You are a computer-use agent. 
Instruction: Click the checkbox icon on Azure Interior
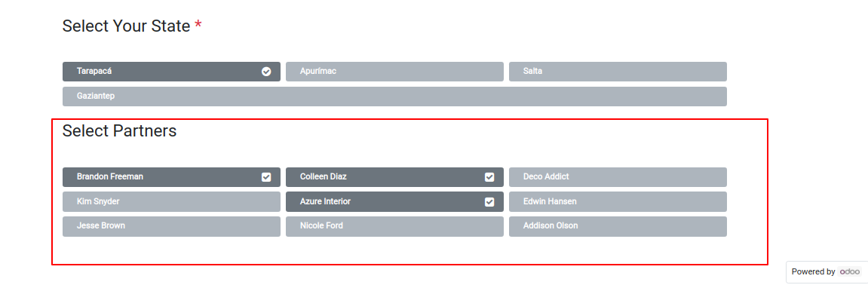point(489,202)
